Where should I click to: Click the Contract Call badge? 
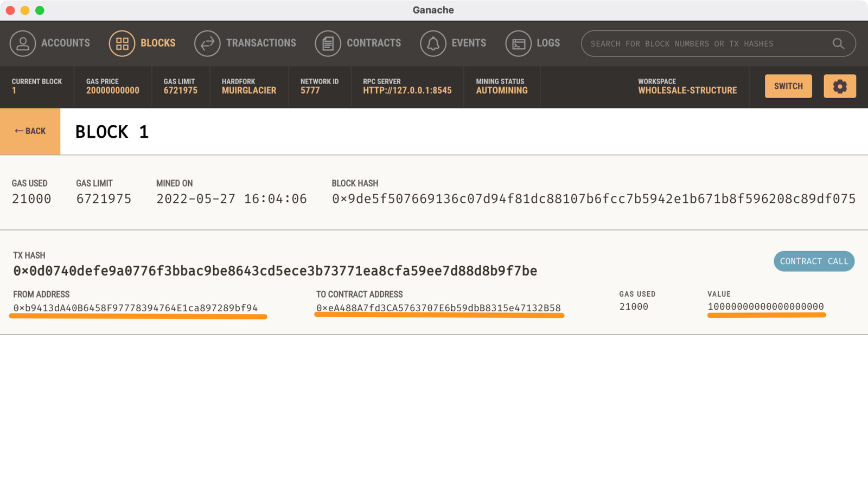[814, 261]
